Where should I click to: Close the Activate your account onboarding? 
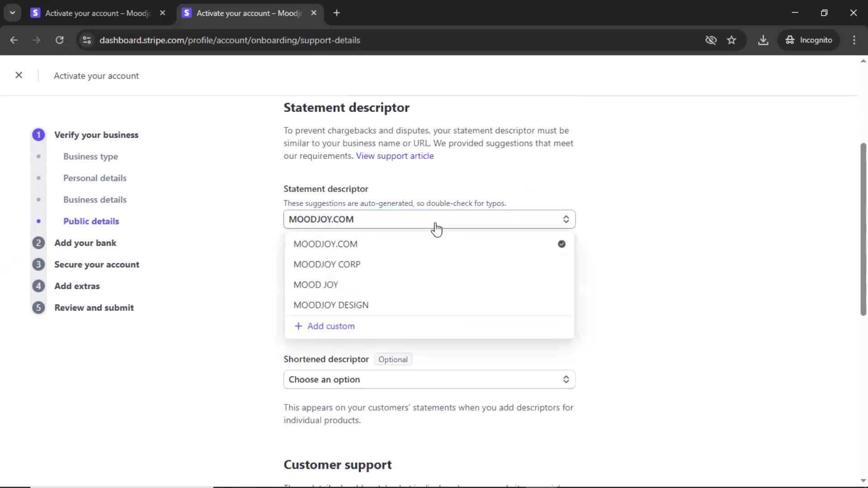click(x=19, y=75)
